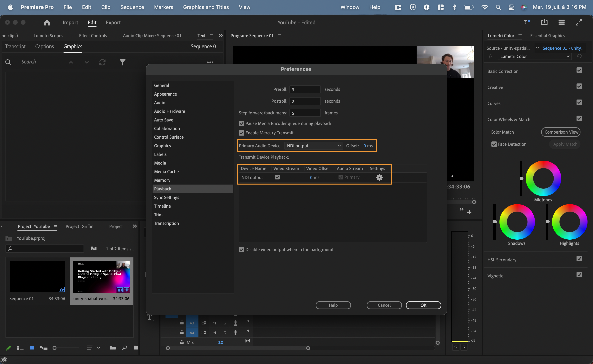Screen dimensions: 593x364
Task: Click the Midtones color wheel
Action: coord(543,178)
